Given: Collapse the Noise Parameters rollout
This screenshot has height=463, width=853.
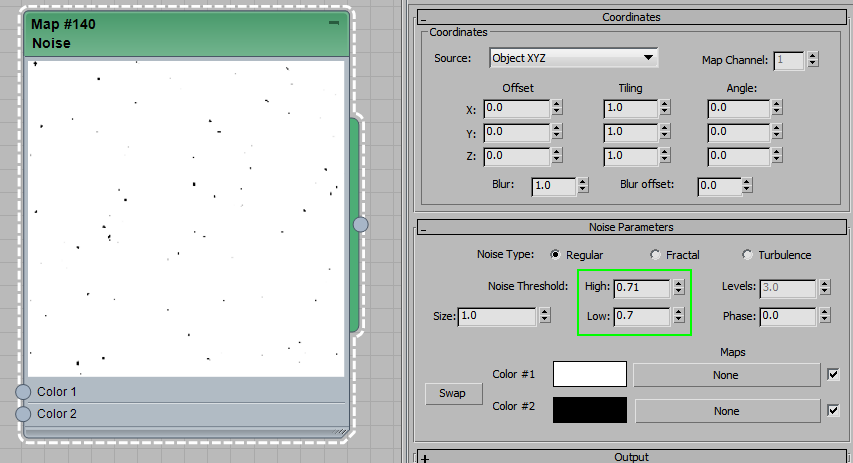Looking at the screenshot, I should (423, 228).
